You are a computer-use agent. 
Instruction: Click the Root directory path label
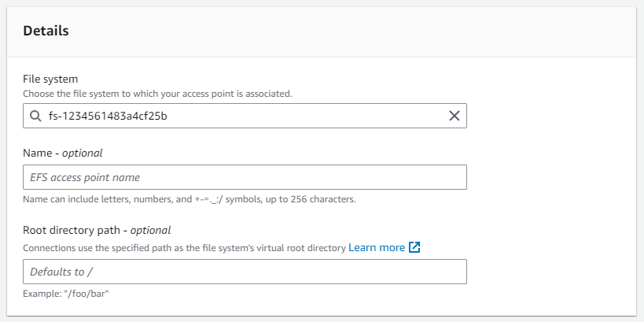(74, 231)
